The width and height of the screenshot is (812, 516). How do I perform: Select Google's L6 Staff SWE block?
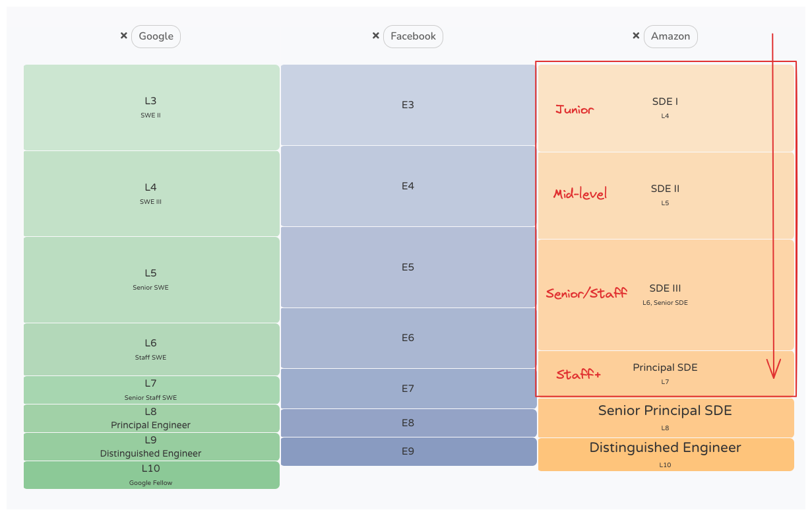pyautogui.click(x=152, y=350)
